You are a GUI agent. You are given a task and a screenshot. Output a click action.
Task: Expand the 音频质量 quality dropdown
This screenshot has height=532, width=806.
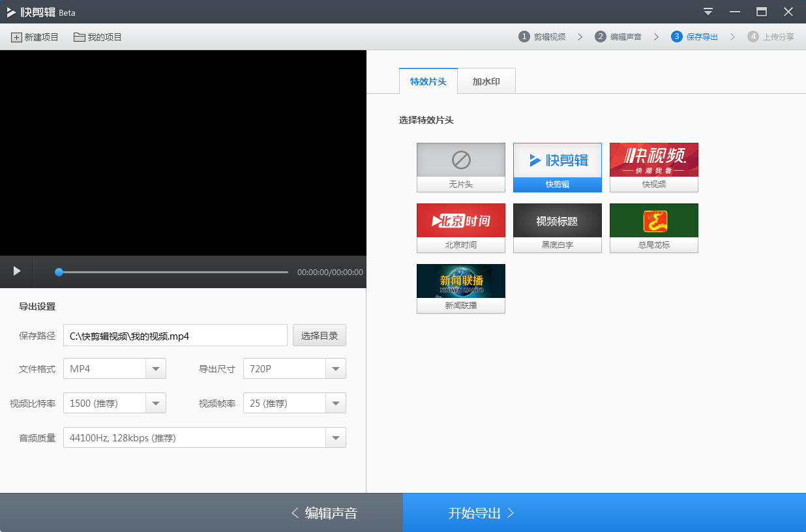[336, 437]
